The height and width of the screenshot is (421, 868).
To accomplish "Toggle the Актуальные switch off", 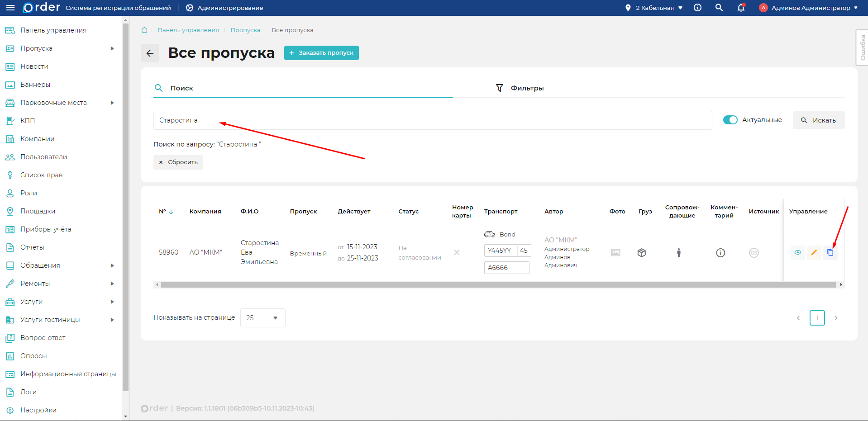I will [730, 120].
